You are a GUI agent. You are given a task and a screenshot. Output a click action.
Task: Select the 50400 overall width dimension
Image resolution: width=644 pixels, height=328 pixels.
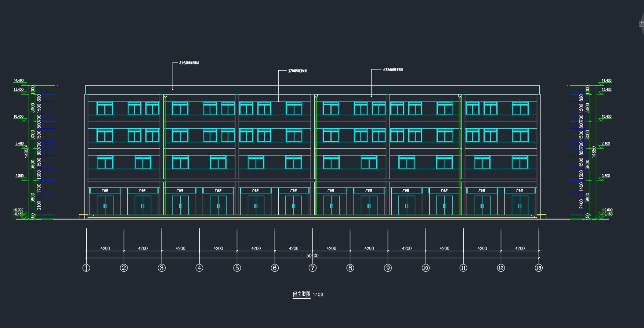pos(312,256)
